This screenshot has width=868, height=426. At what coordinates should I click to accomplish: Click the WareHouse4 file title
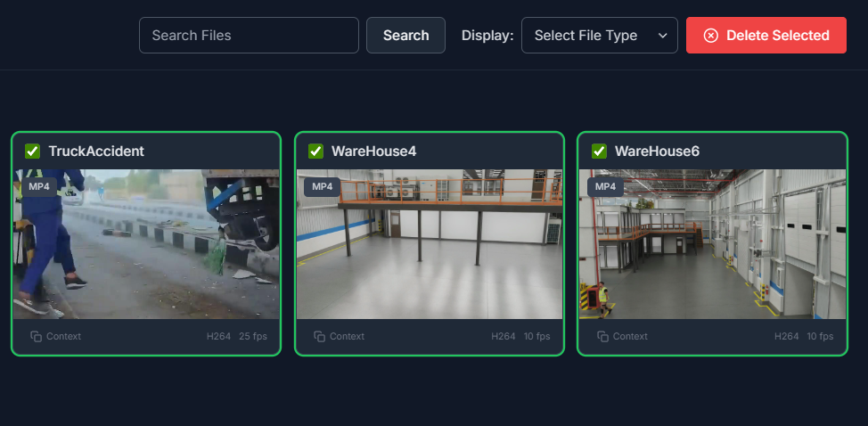[373, 152]
